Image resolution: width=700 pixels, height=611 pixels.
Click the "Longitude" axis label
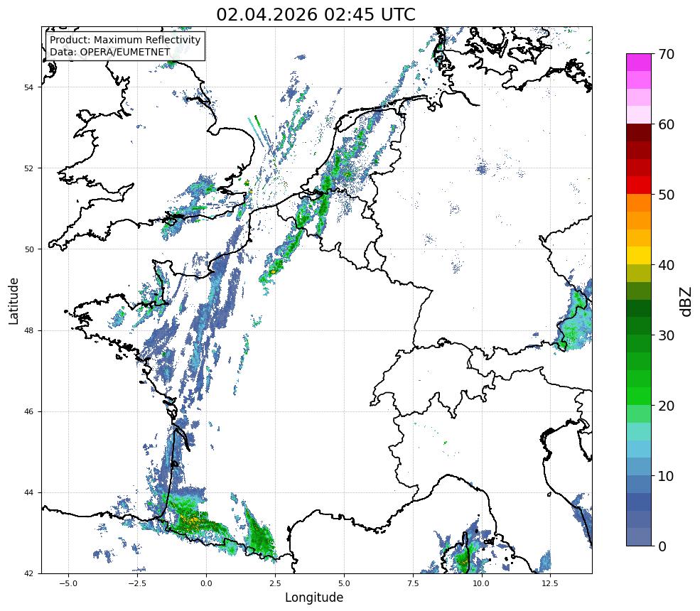314,598
